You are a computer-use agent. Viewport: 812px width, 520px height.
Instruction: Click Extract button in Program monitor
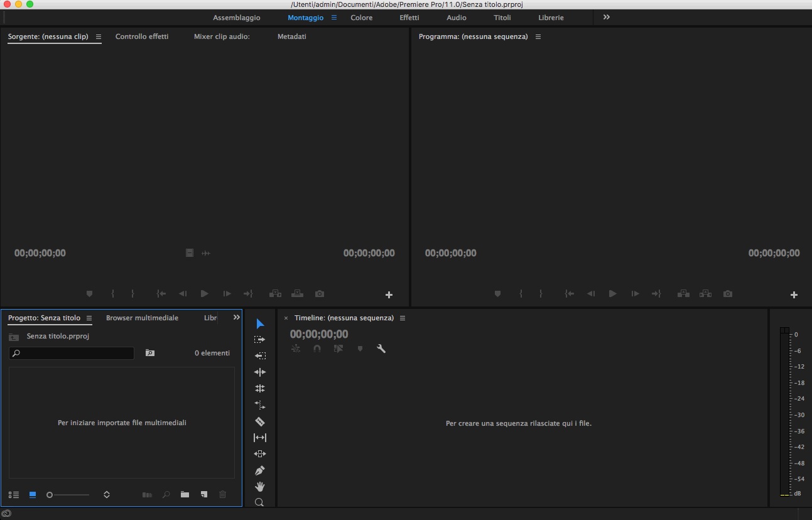705,293
